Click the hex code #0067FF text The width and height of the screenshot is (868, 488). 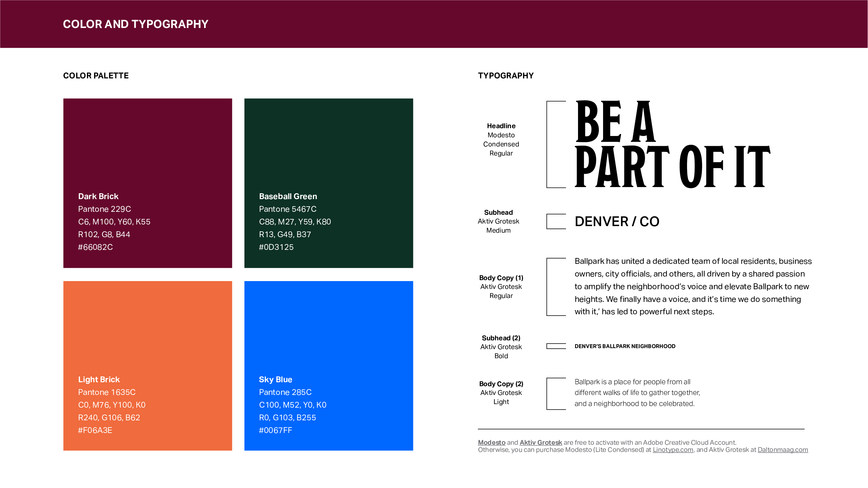tap(275, 430)
